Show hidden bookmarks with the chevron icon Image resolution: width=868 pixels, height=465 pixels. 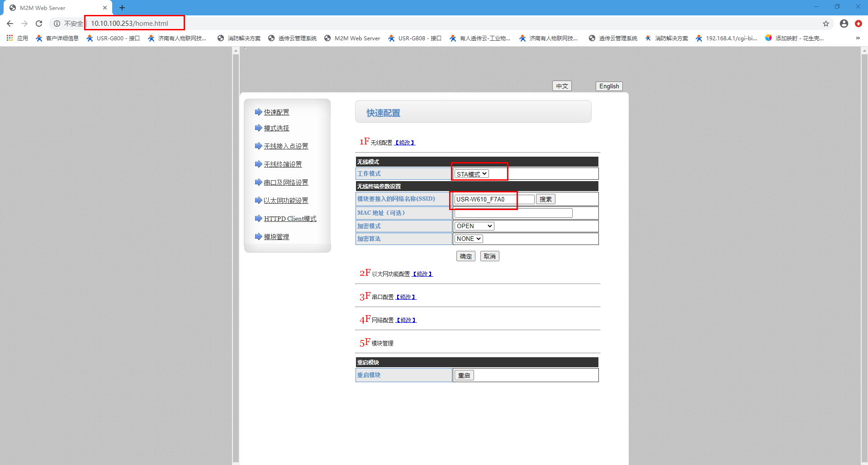coord(858,38)
